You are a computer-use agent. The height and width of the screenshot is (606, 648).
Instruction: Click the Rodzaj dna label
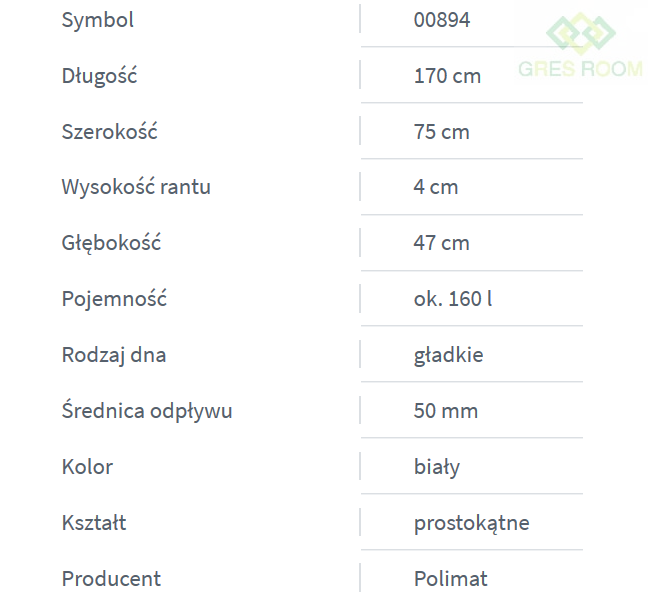pyautogui.click(x=114, y=355)
